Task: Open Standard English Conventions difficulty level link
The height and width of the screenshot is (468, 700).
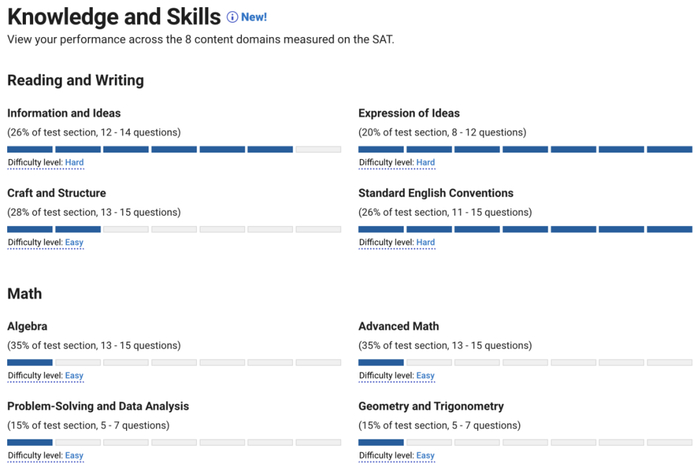Action: point(425,242)
